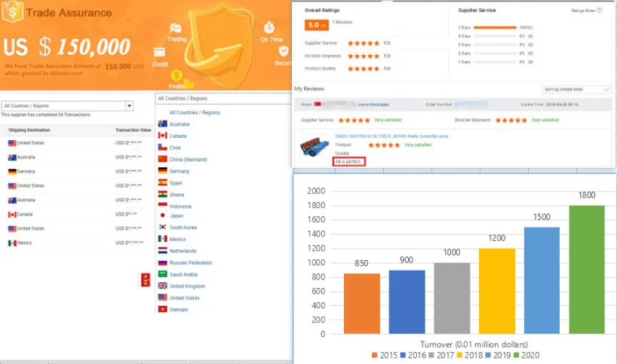617x364 pixels.
Task: Click the 5.0 overall rating badge
Action: click(x=316, y=25)
